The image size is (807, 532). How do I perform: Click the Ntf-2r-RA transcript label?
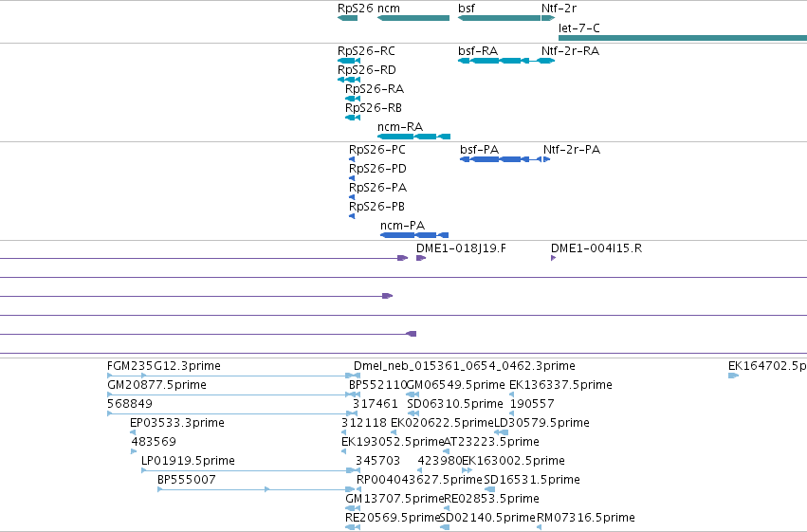coord(570,51)
